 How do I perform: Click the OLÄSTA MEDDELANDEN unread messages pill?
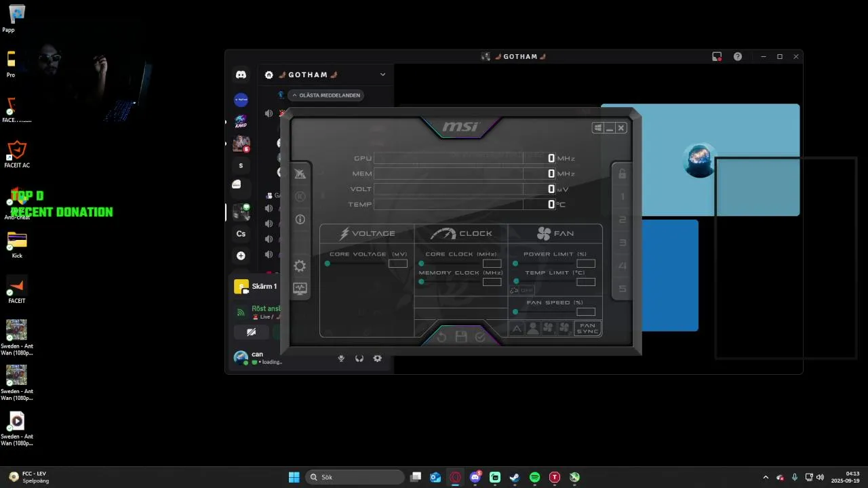point(325,96)
